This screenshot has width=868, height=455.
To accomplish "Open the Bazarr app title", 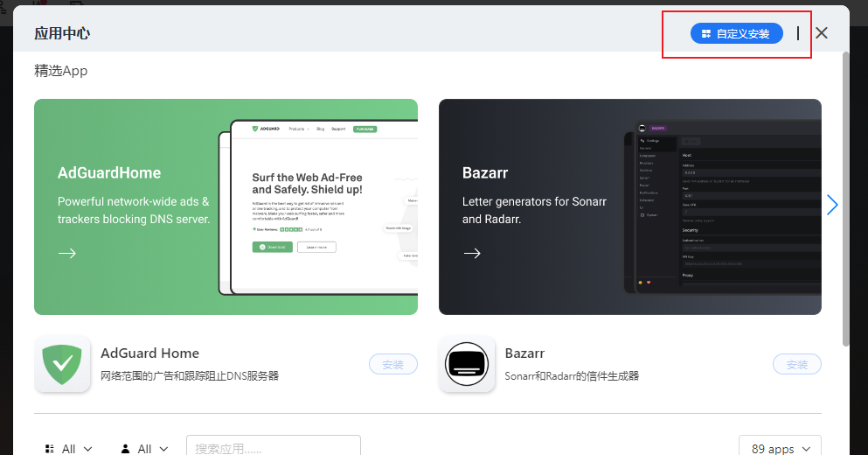I will coord(524,353).
